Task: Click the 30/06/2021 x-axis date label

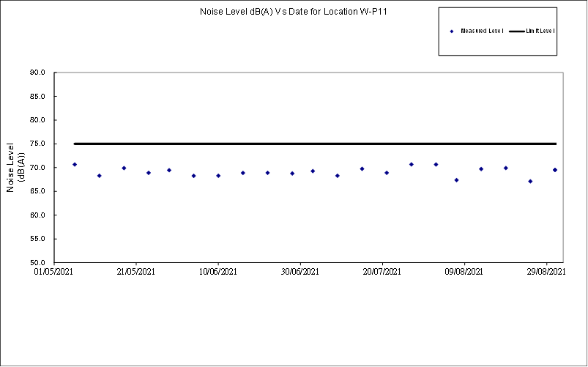Action: pos(300,273)
